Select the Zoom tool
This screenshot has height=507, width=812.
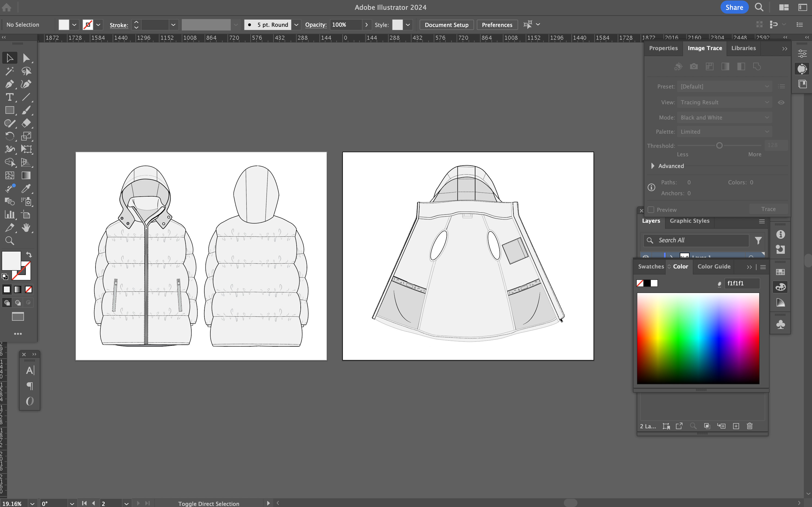point(10,241)
